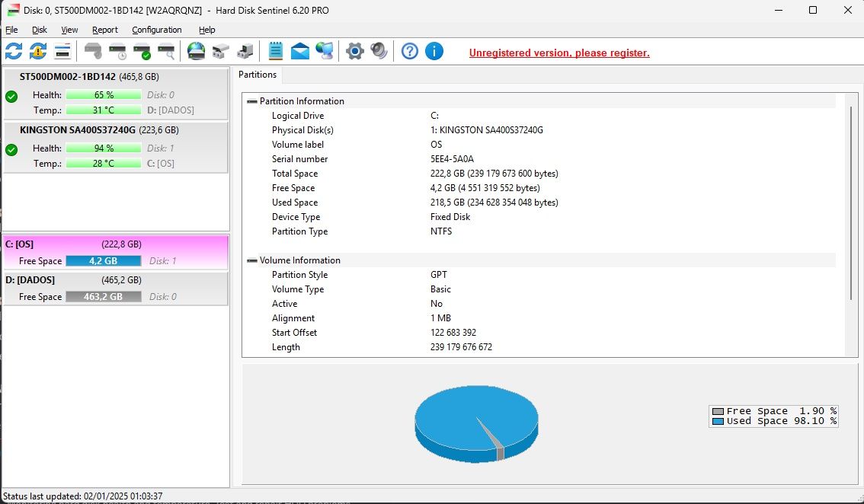The height and width of the screenshot is (504, 864).
Task: Click the Alignment value '1 MB'
Action: click(x=441, y=318)
